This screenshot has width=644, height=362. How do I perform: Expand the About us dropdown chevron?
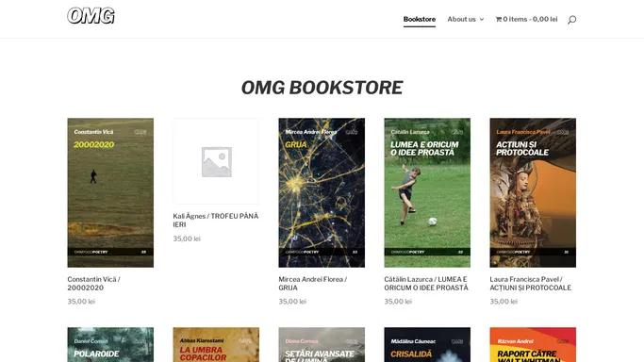pos(482,19)
